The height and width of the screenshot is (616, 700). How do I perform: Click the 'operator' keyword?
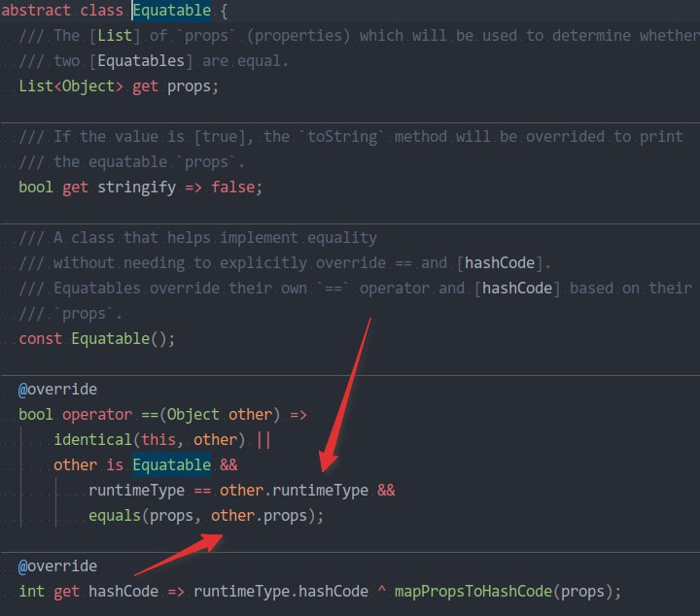97,415
